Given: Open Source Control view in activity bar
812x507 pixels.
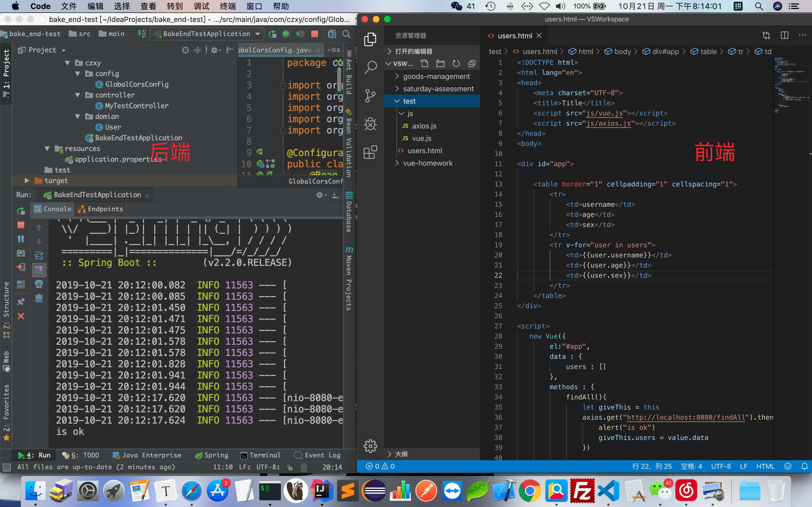Looking at the screenshot, I should [370, 96].
